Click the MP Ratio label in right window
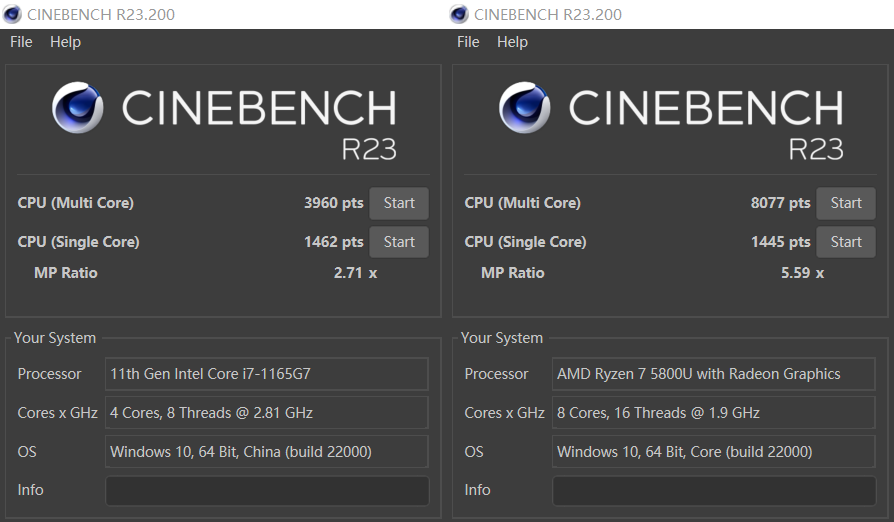Viewport: 894px width, 522px height. tap(513, 273)
